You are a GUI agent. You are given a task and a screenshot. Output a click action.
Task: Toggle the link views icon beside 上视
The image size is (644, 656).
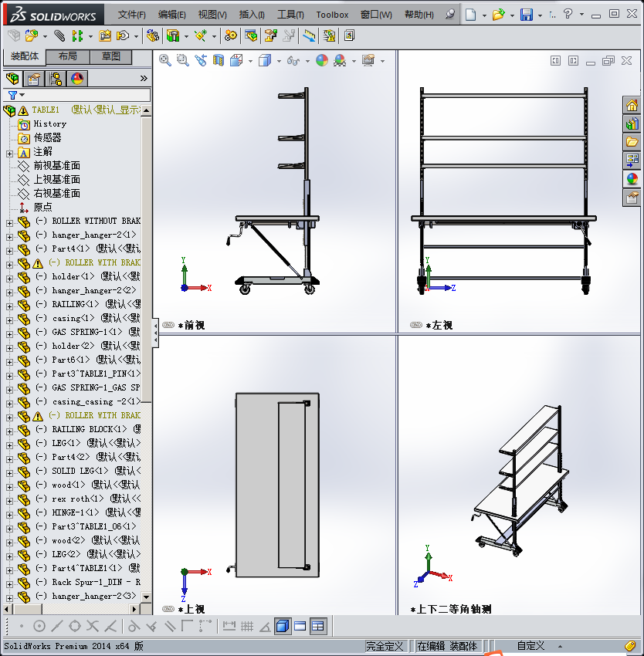[168, 609]
